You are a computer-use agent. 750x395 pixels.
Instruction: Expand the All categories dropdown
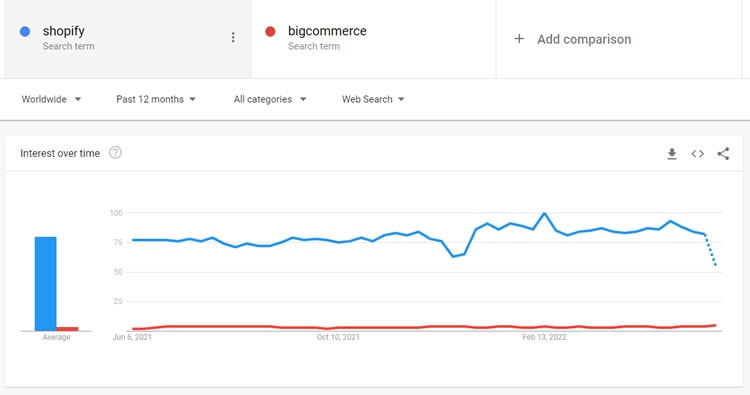(270, 99)
